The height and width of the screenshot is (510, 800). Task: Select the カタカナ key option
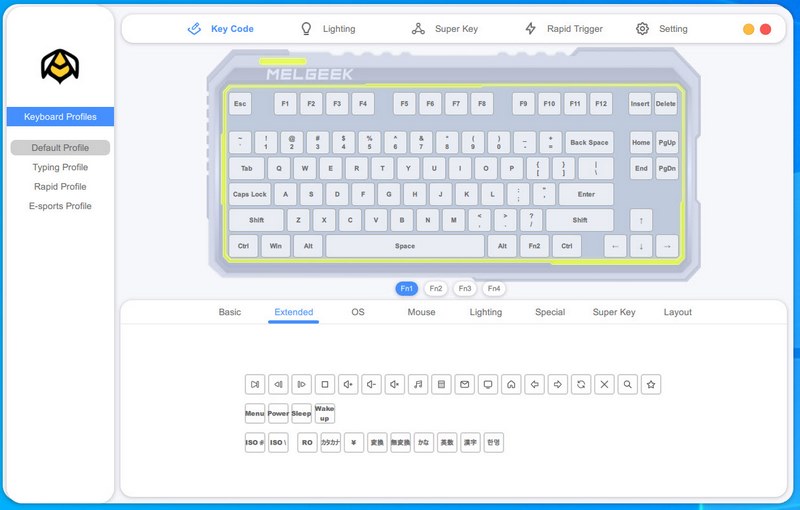pos(331,443)
